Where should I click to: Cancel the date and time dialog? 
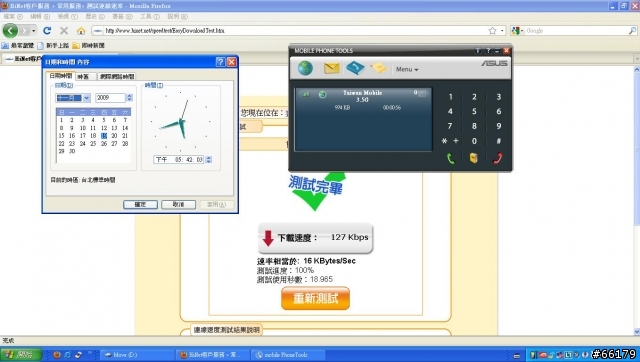point(178,204)
